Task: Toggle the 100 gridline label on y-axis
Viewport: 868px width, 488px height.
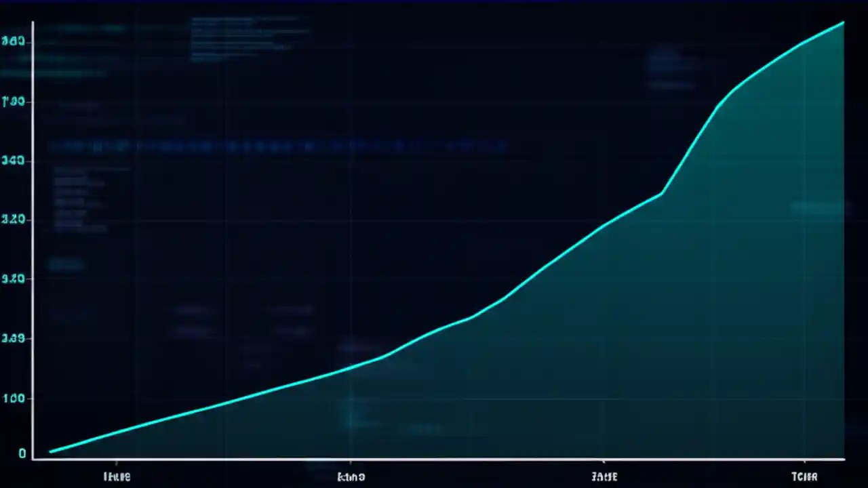Action: point(14,399)
